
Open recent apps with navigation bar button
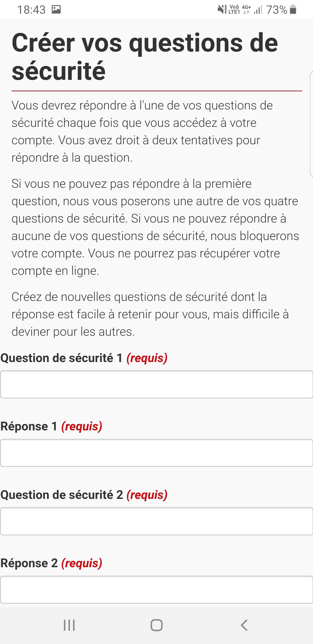tap(69, 625)
